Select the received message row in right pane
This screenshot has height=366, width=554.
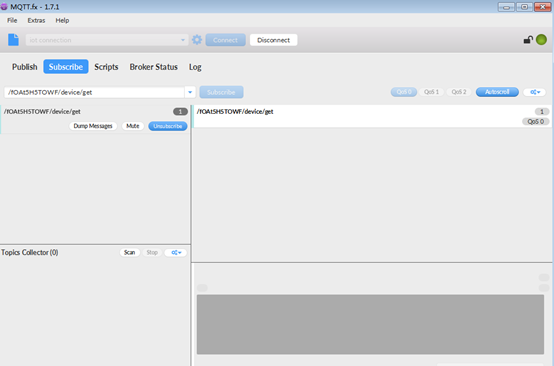[x=372, y=116]
